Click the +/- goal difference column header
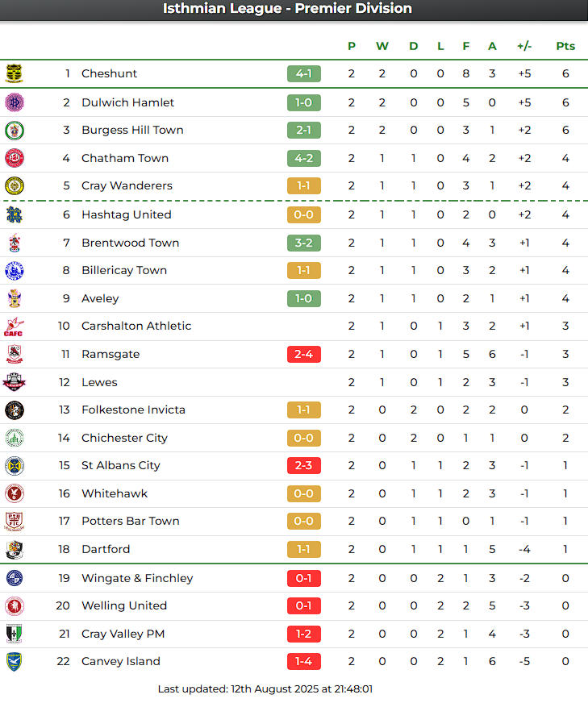Screen dimensions: 588x703 (x=524, y=46)
